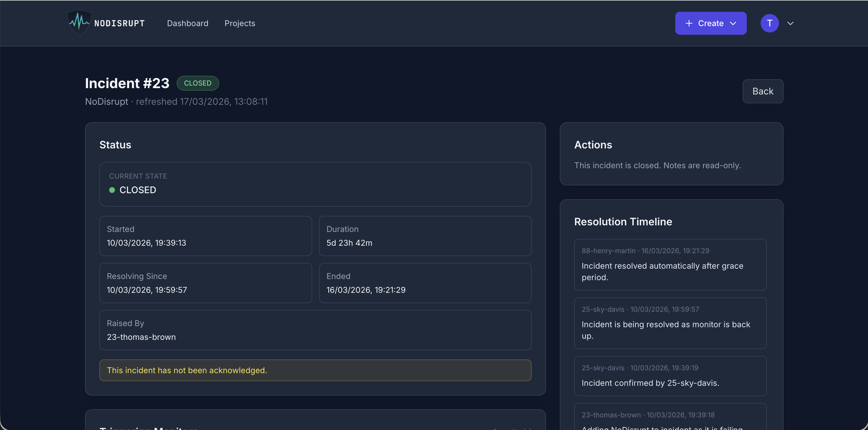
Task: Select the Raised By value 23-thomas-brown
Action: [141, 337]
